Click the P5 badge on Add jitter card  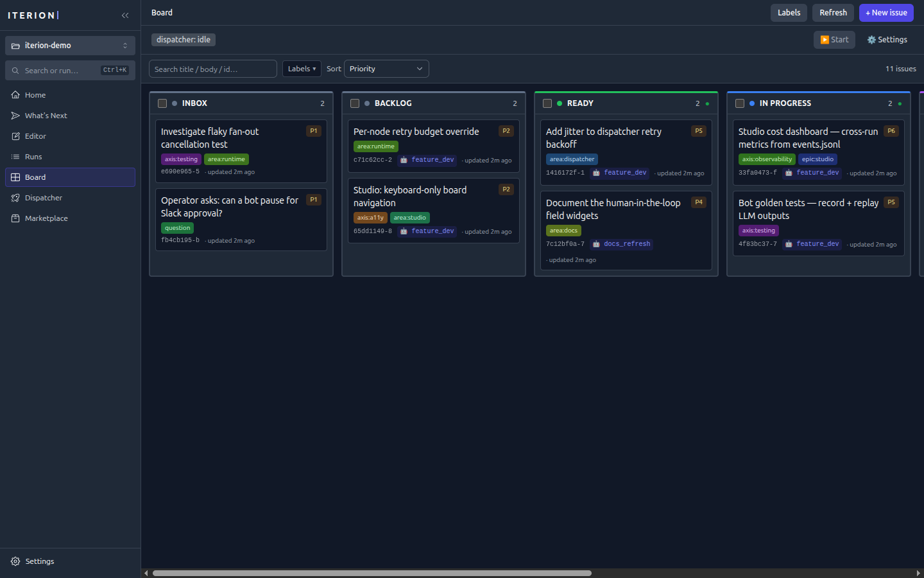699,131
